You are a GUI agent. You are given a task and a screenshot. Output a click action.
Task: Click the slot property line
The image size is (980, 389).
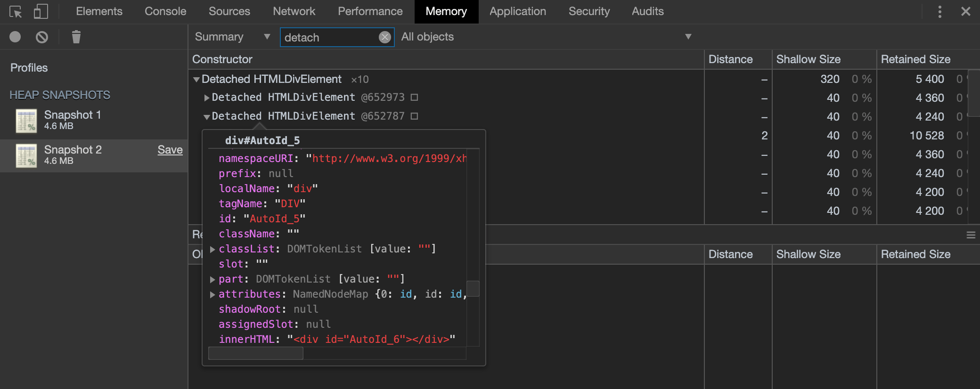(243, 264)
